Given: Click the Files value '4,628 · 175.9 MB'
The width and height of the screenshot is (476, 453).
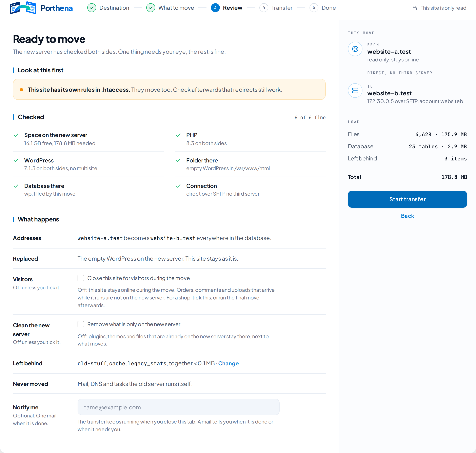Looking at the screenshot, I should click(x=441, y=135).
